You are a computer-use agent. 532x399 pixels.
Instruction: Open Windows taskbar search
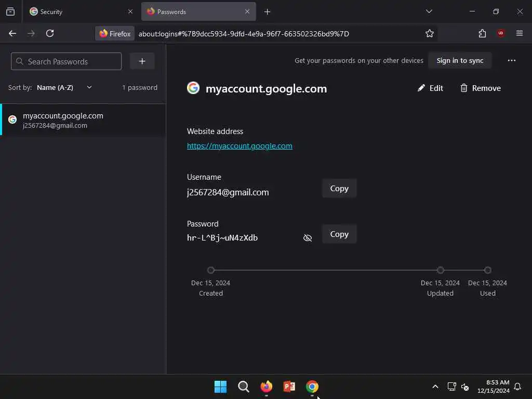coord(244,387)
